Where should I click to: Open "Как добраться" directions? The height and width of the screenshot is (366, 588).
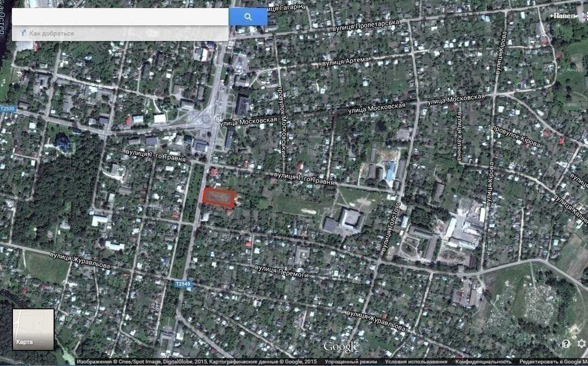tap(52, 33)
